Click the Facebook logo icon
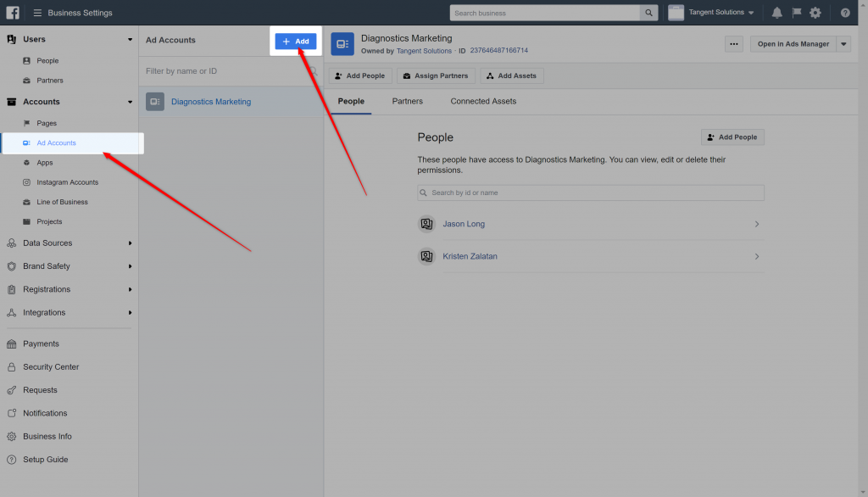 12,12
